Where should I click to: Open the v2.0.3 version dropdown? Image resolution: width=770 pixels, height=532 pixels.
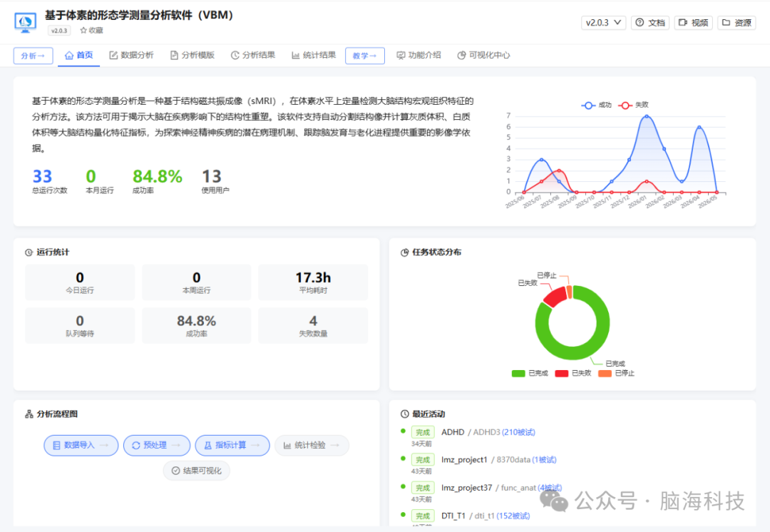click(603, 23)
